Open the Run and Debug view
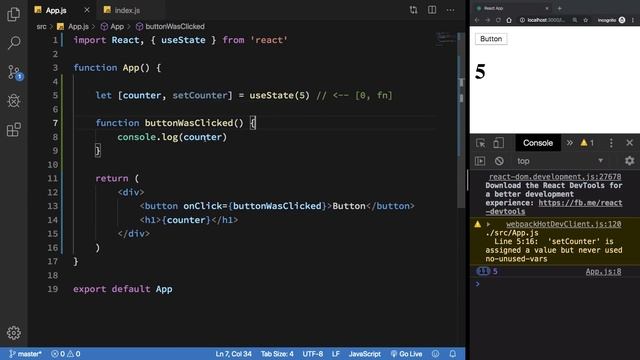The image size is (640, 360). click(13, 101)
